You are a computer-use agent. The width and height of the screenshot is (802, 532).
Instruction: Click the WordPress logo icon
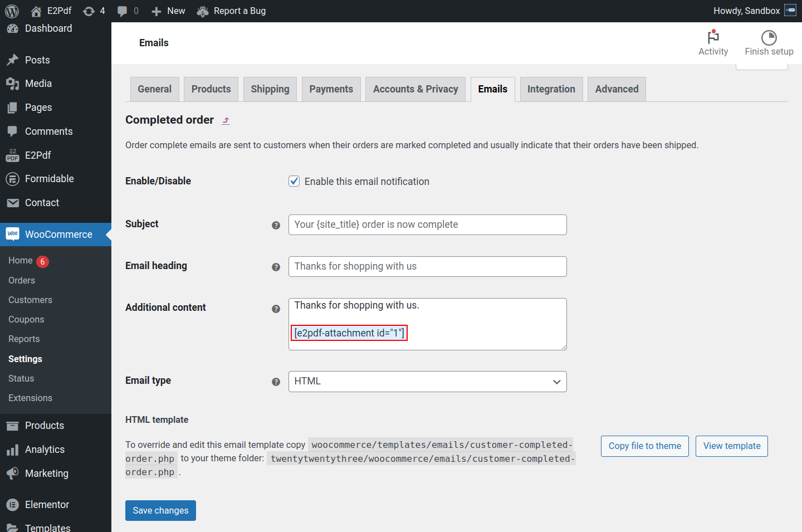point(12,11)
